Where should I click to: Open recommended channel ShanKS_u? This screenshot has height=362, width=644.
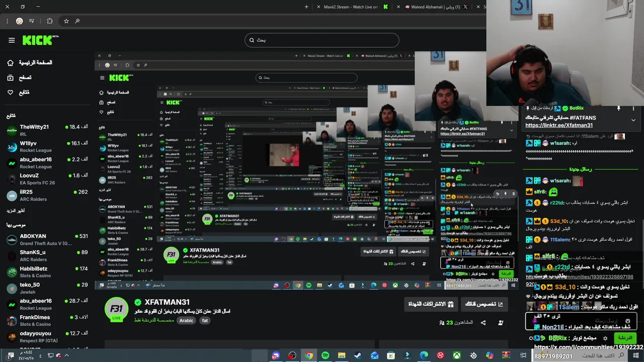pos(47,255)
